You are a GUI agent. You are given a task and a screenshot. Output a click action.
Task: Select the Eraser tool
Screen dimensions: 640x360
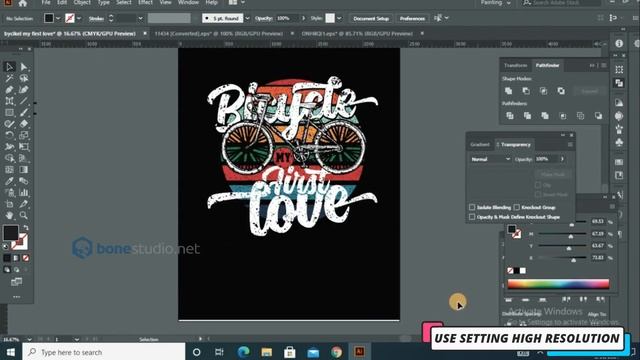[x=24, y=124]
